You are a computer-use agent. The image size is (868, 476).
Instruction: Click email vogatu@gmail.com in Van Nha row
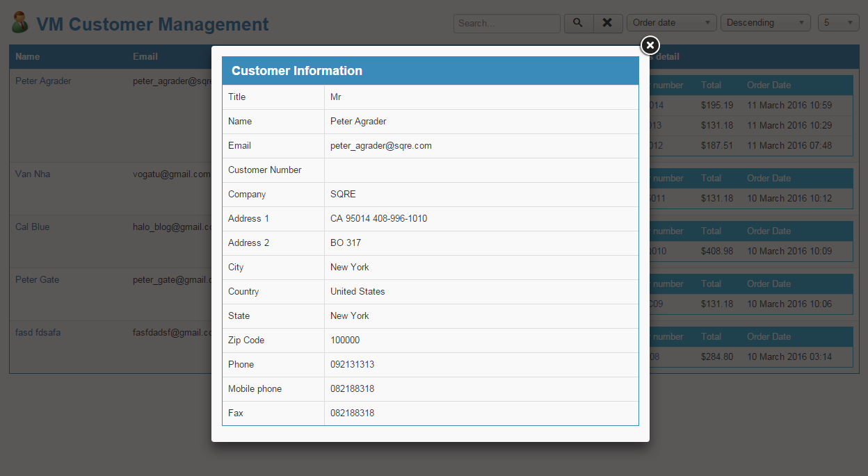172,174
